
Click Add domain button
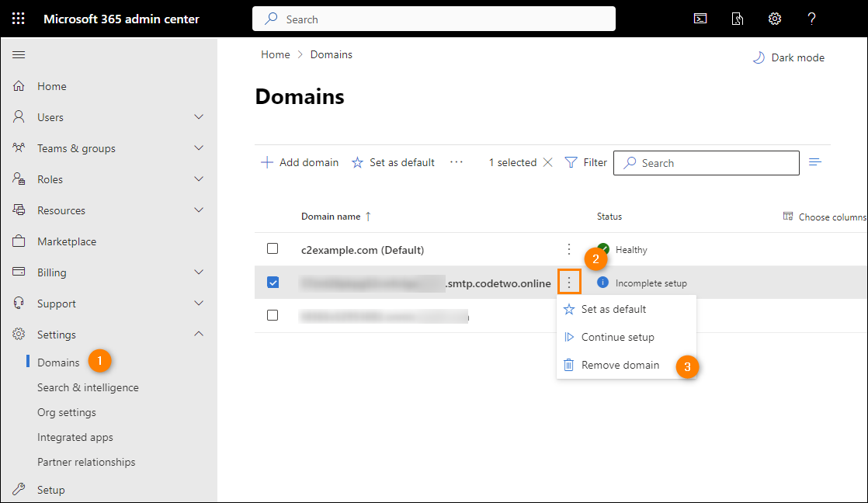pyautogui.click(x=300, y=162)
